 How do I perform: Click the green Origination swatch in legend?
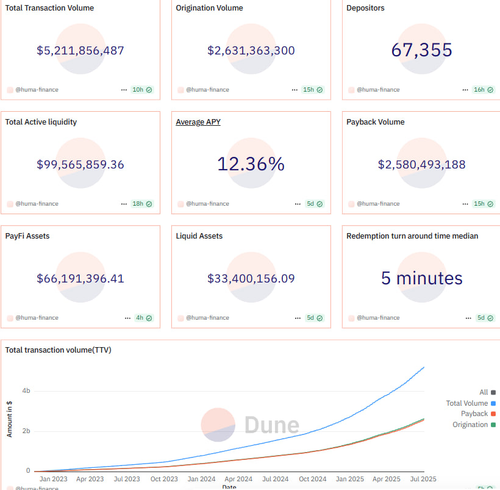click(493, 425)
